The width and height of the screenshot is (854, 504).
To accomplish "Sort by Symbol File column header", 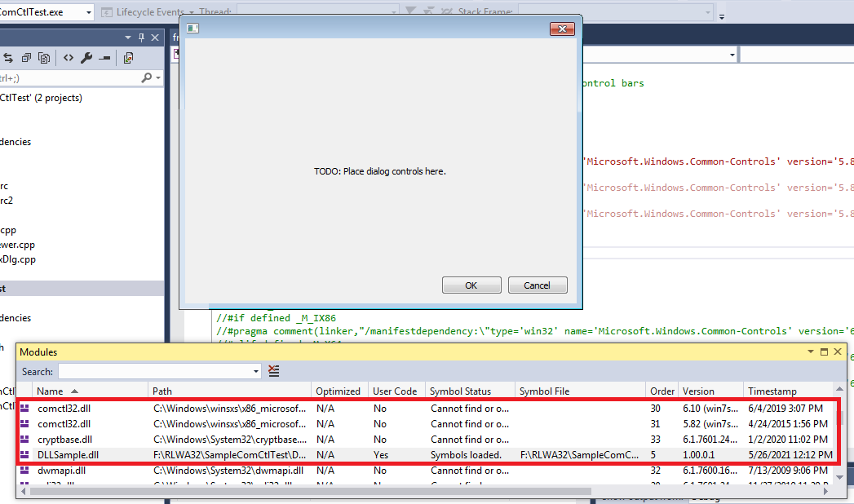I will tap(580, 391).
